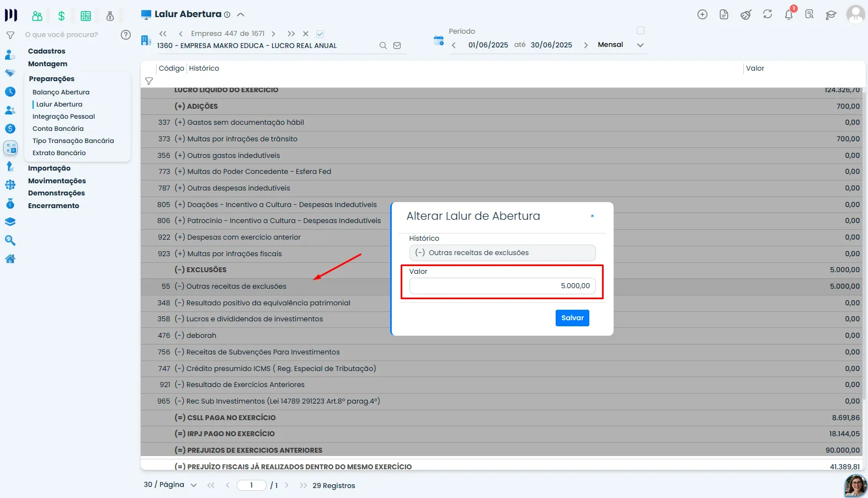Click the table filter funnel under Código
Screen dimensions: 868x498
point(149,81)
